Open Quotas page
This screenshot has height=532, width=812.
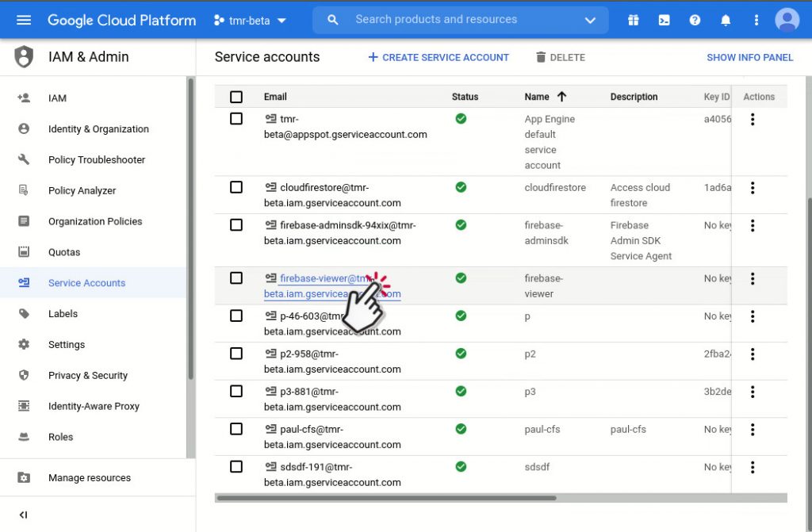click(64, 252)
